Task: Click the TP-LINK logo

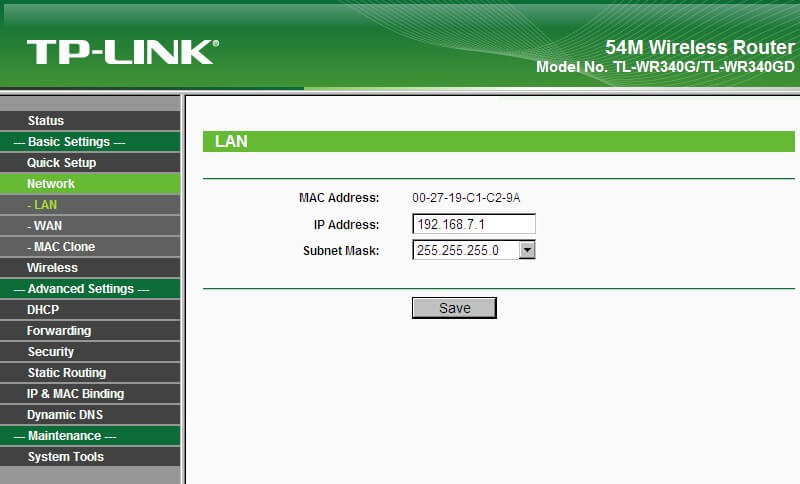Action: point(123,52)
